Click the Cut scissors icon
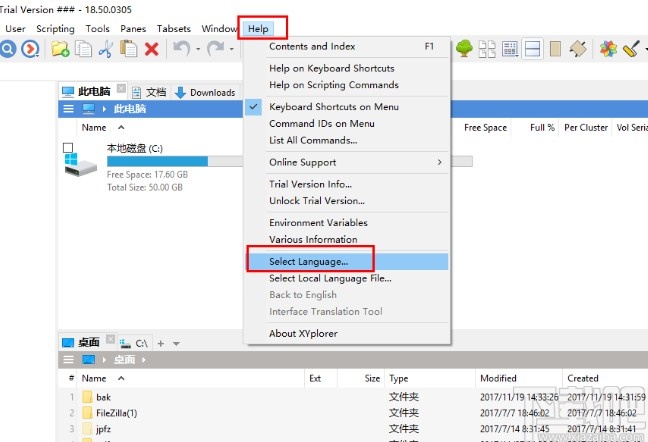Screen dimensions: 648x442 point(106,49)
